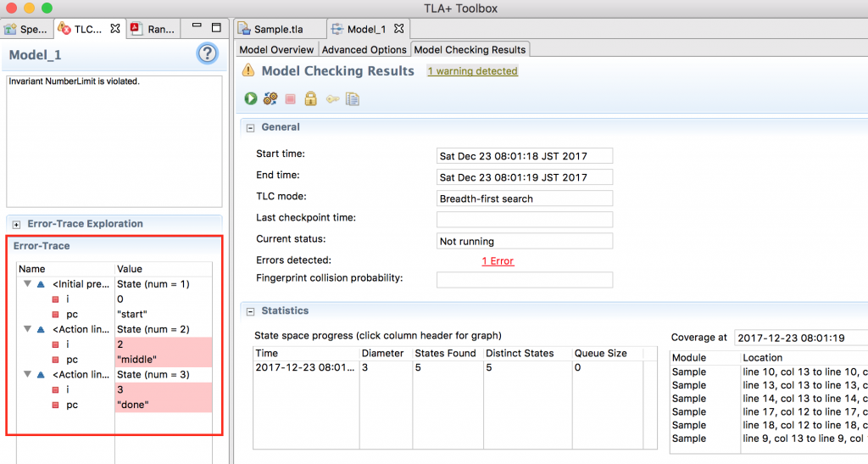The height and width of the screenshot is (464, 868).
Task: Open the 1 Error link
Action: pos(498,260)
